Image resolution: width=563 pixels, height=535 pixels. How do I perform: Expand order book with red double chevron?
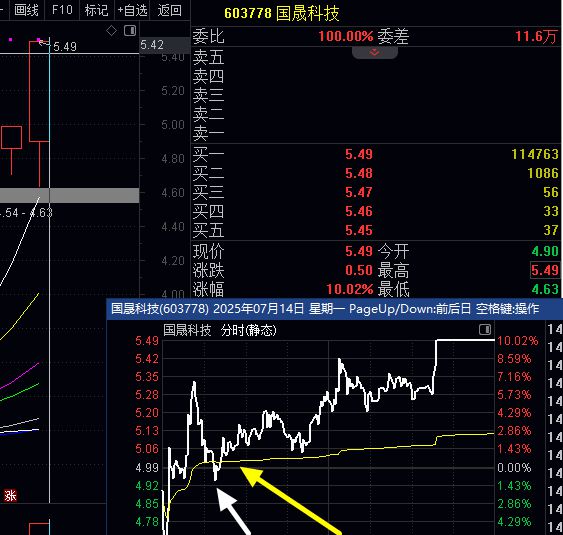coord(374,53)
